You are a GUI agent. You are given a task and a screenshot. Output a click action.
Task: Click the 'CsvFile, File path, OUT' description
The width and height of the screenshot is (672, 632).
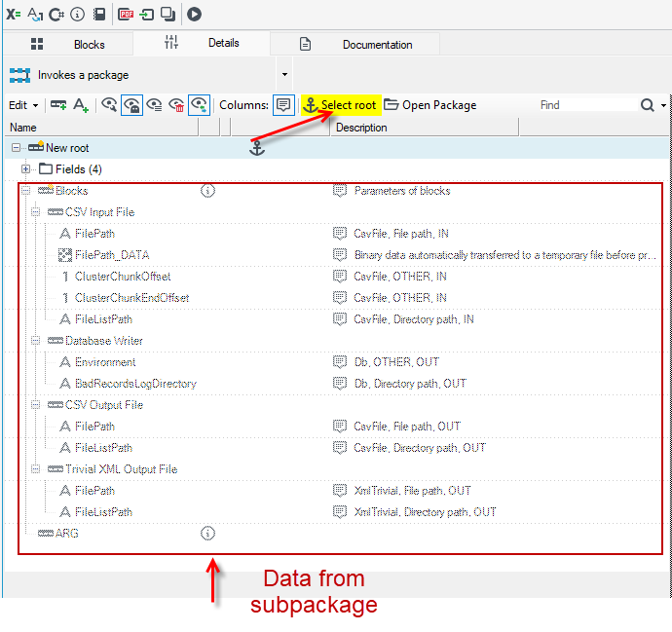tap(407, 427)
